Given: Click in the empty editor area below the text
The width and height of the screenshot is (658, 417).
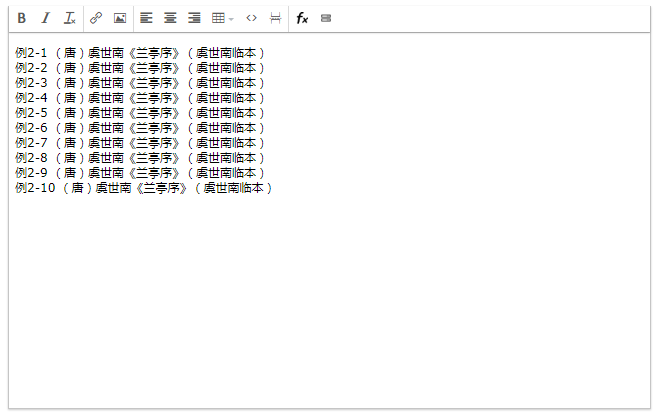Looking at the screenshot, I should (330, 300).
